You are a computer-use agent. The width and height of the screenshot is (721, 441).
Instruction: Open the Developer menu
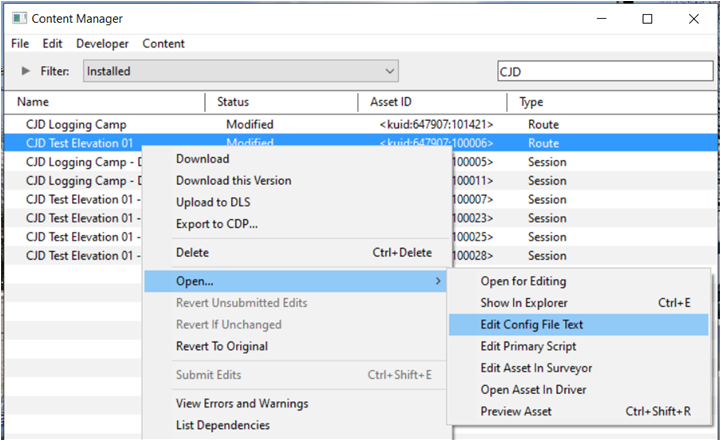click(x=102, y=44)
